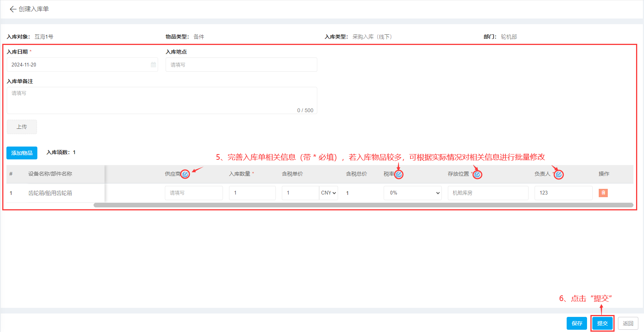Click the 返回 button
This screenshot has height=332, width=644.
[x=628, y=323]
